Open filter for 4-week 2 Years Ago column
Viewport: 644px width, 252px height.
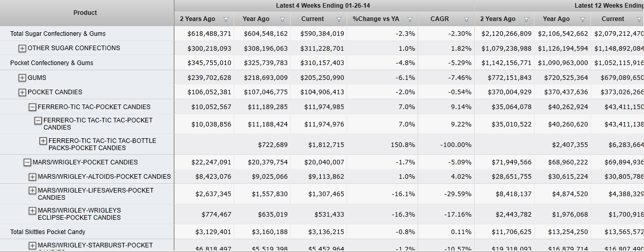click(x=226, y=19)
